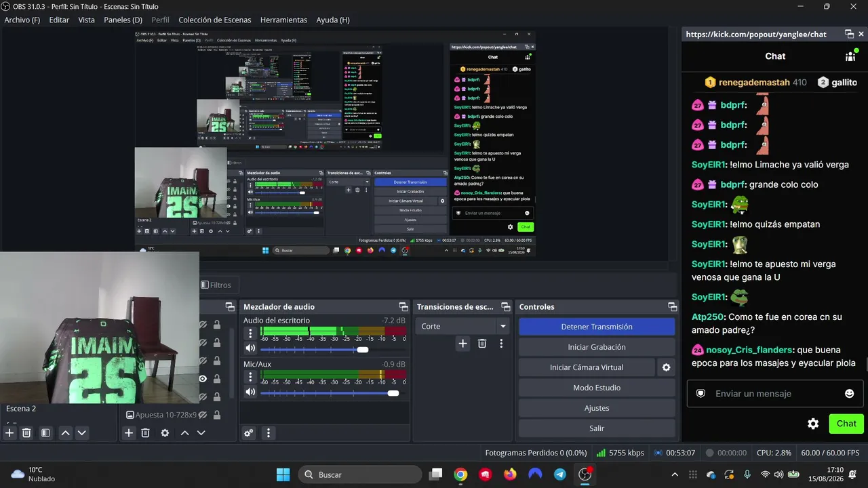868x488 pixels.
Task: Send message with green Chat button
Action: pos(846,424)
